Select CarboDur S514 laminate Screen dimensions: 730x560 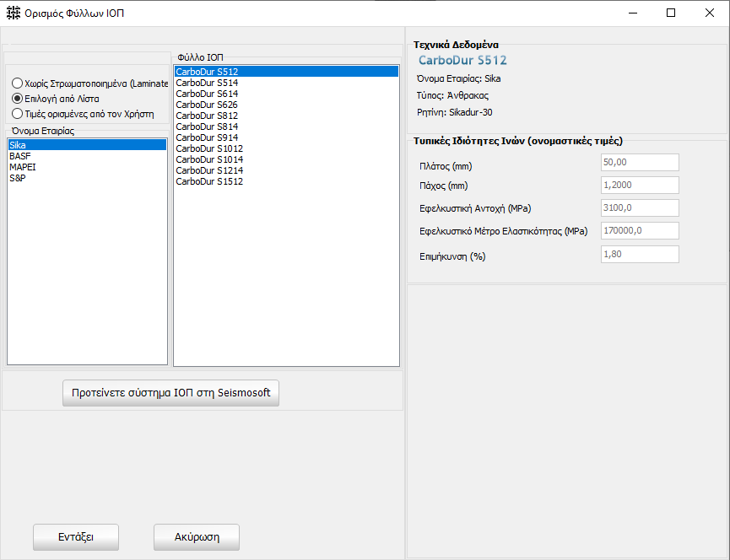(x=286, y=83)
